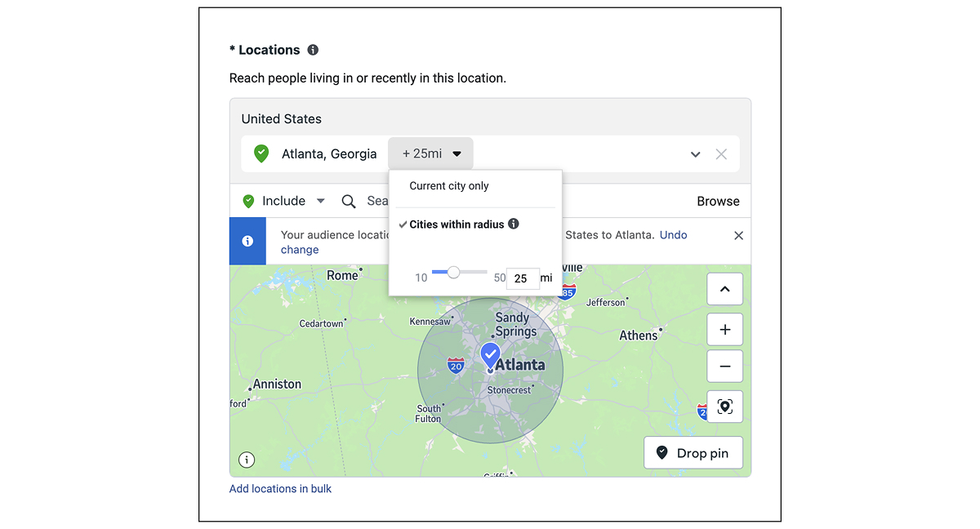Click the blue location pin on Atlanta
The image size is (980, 529).
pos(490,355)
